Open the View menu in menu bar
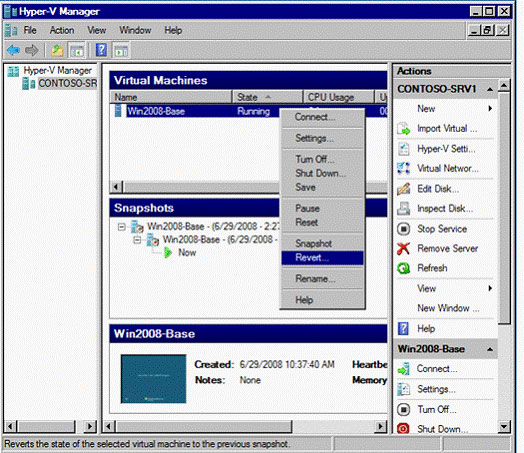Image resolution: width=524 pixels, height=453 pixels. point(97,30)
